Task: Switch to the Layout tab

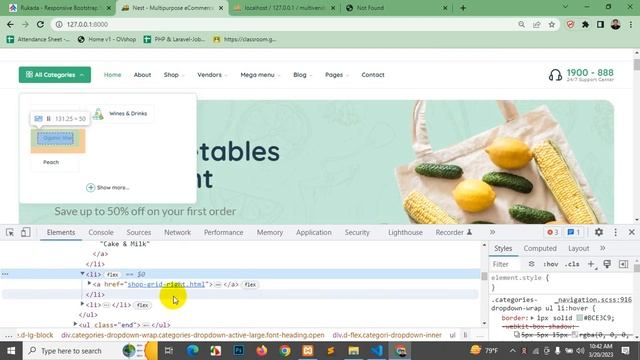Action: click(x=578, y=248)
